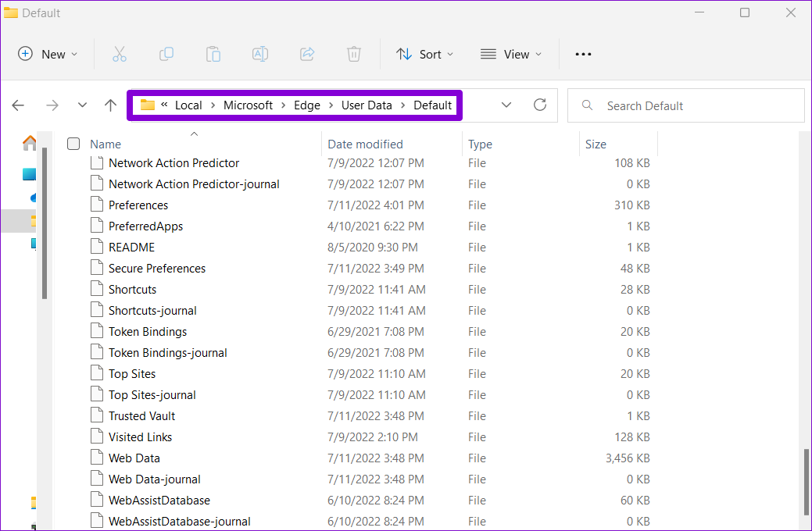This screenshot has height=531, width=812.
Task: Refresh the current folder view
Action: [x=539, y=105]
